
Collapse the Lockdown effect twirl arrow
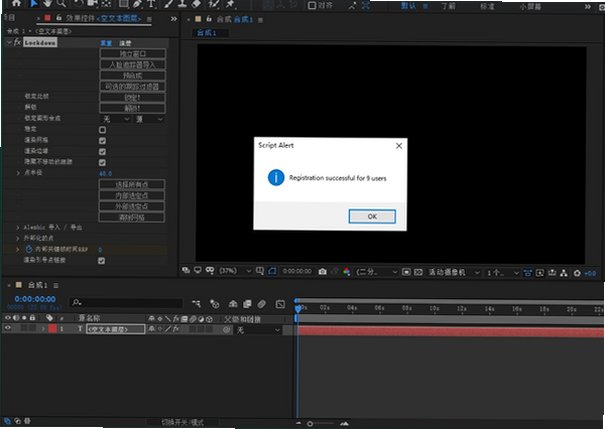point(9,42)
